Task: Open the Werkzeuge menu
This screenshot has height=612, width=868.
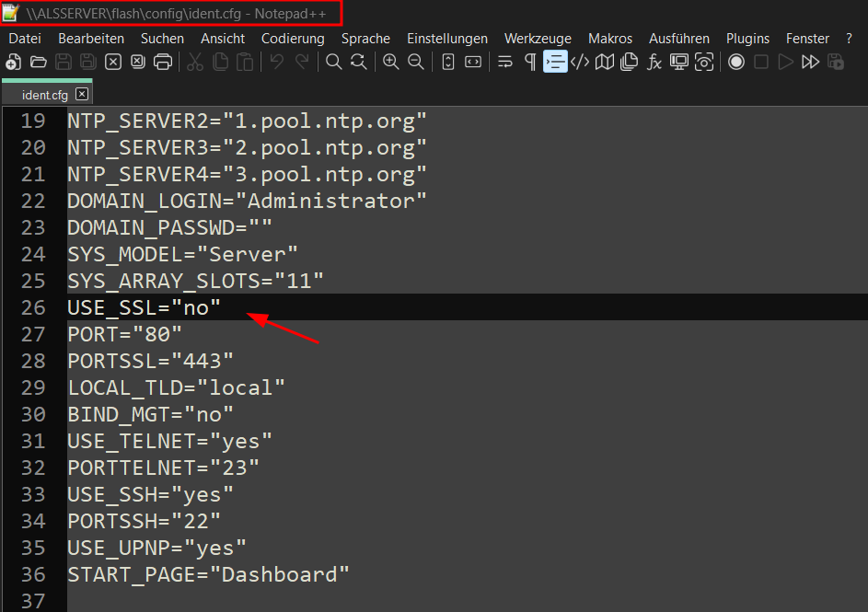Action: coord(538,39)
